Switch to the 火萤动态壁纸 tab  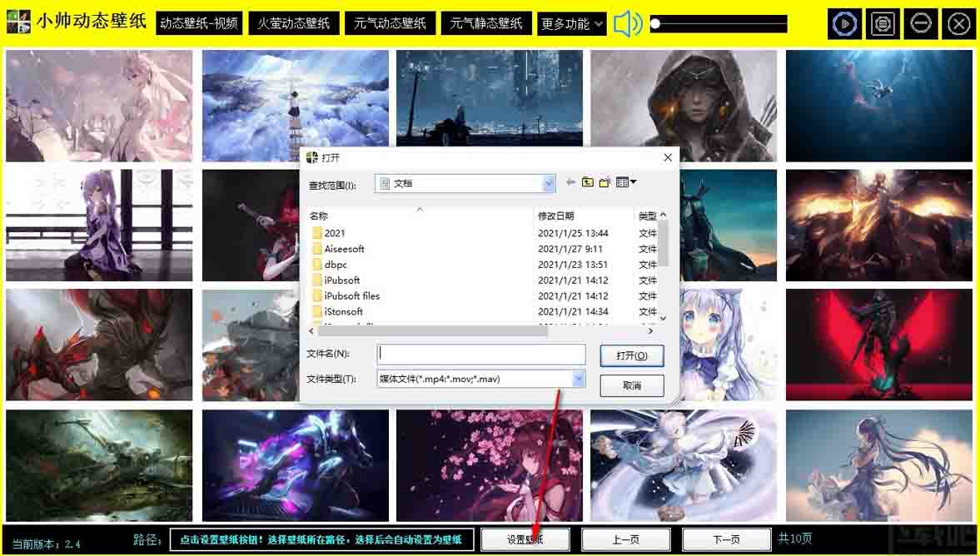(x=294, y=24)
